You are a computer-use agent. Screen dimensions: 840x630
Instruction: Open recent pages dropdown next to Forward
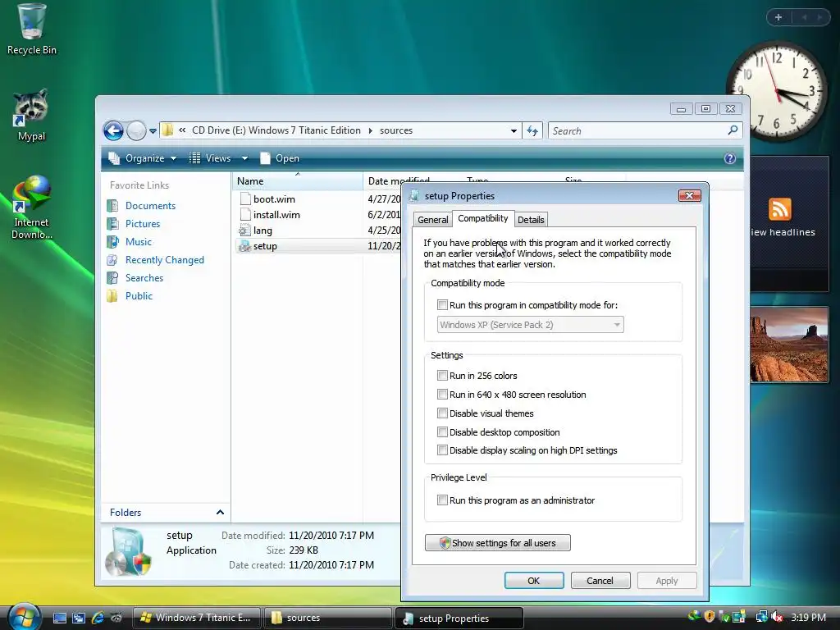pyautogui.click(x=153, y=130)
